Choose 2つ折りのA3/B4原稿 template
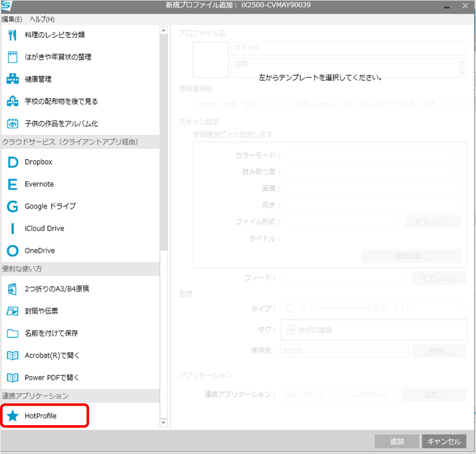Image resolution: width=476 pixels, height=454 pixels. [x=57, y=289]
